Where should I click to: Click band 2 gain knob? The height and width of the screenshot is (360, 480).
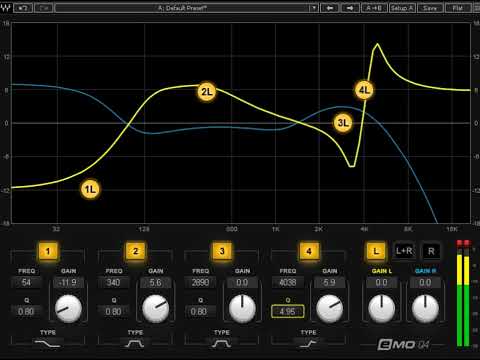coord(156,309)
